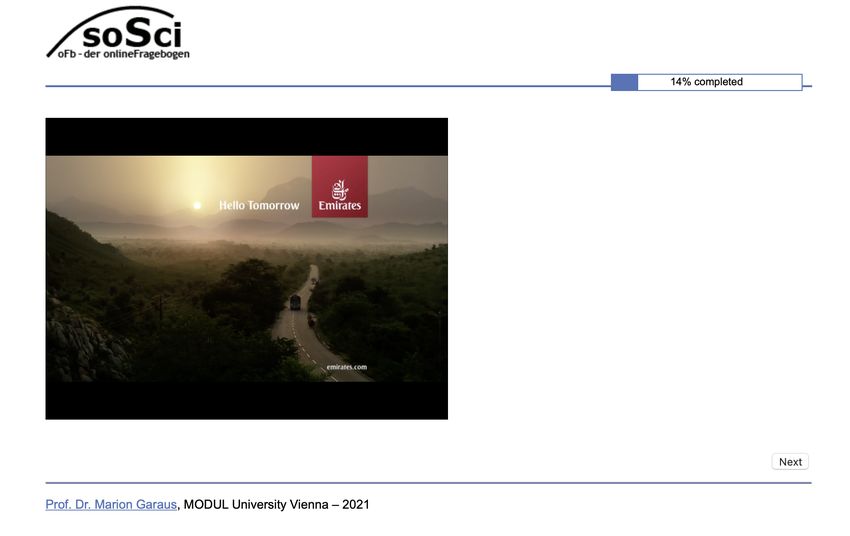Click the Emirates video thumbnail
Screen dimensions: 850x536
(247, 268)
